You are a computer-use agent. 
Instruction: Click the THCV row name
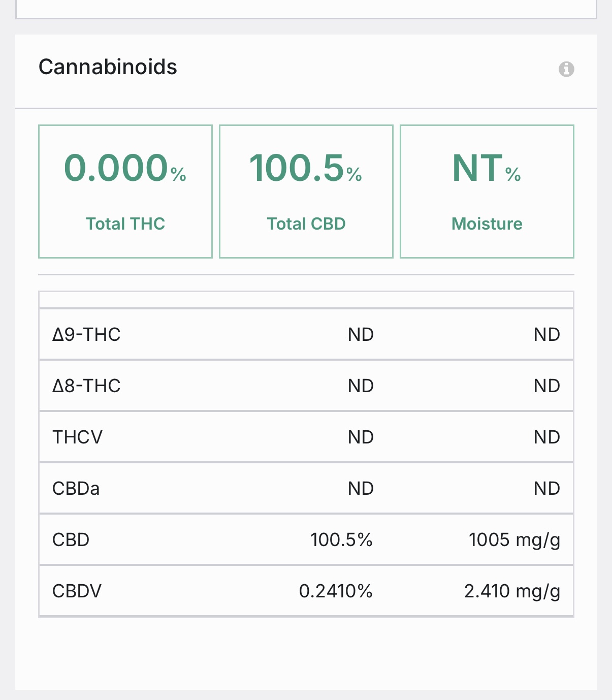[77, 437]
